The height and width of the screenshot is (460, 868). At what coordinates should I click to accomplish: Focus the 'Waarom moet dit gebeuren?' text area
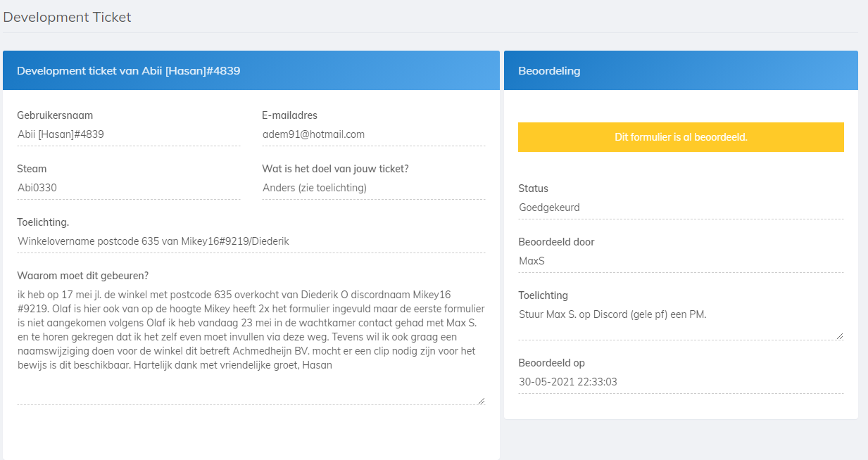click(x=251, y=345)
